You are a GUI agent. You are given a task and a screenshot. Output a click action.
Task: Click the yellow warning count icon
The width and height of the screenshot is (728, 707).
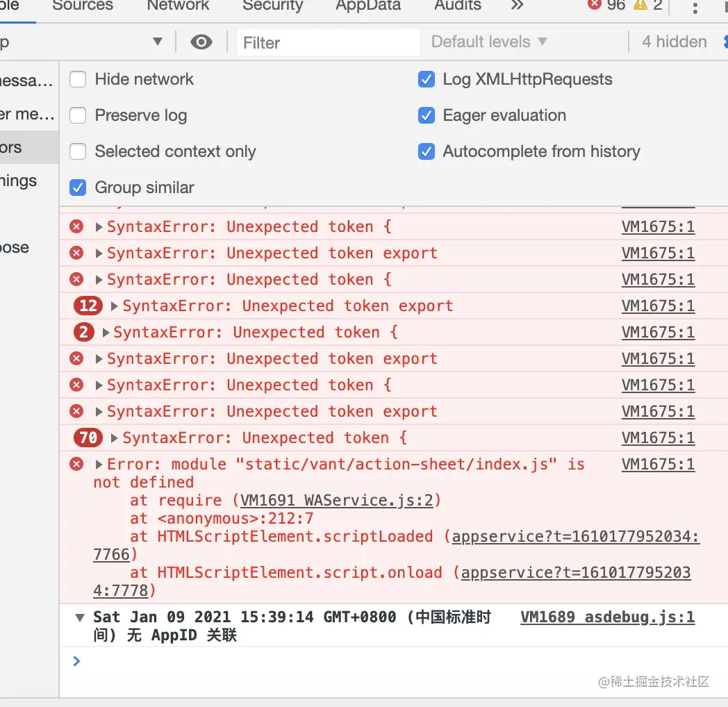point(640,4)
